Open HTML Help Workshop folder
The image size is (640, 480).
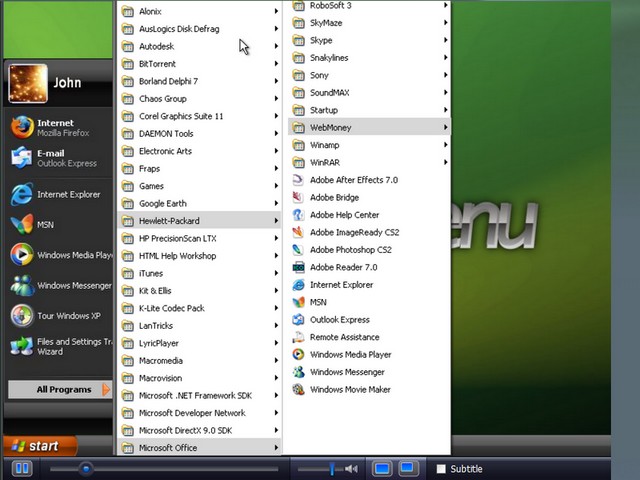[x=199, y=256]
